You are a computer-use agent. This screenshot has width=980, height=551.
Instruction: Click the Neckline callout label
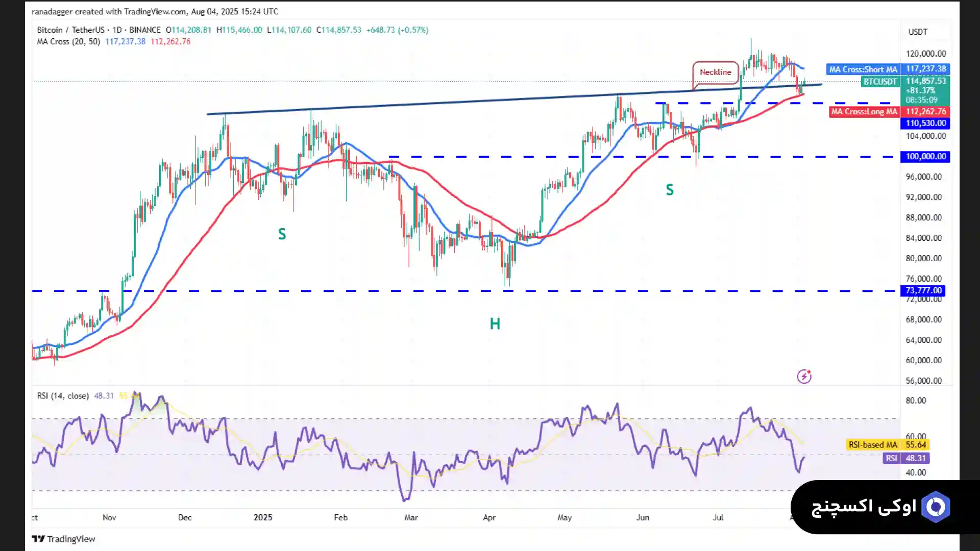[715, 72]
